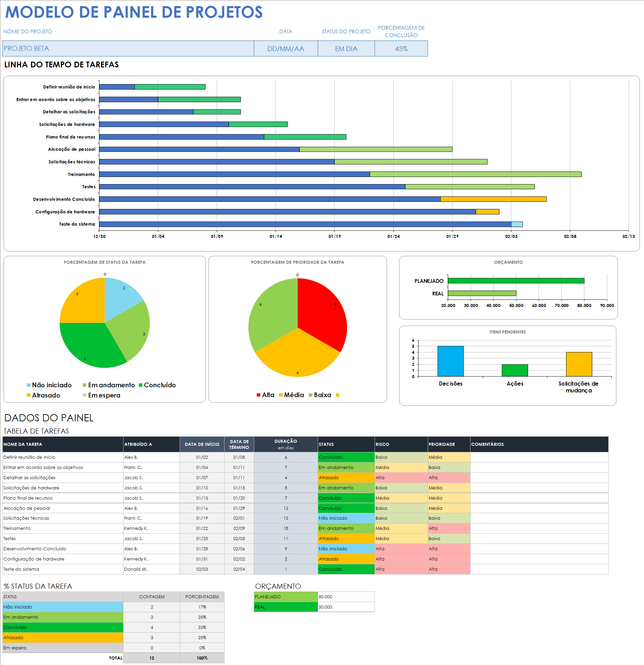
Task: Click the CONTAGEM column header
Action: coord(151,597)
